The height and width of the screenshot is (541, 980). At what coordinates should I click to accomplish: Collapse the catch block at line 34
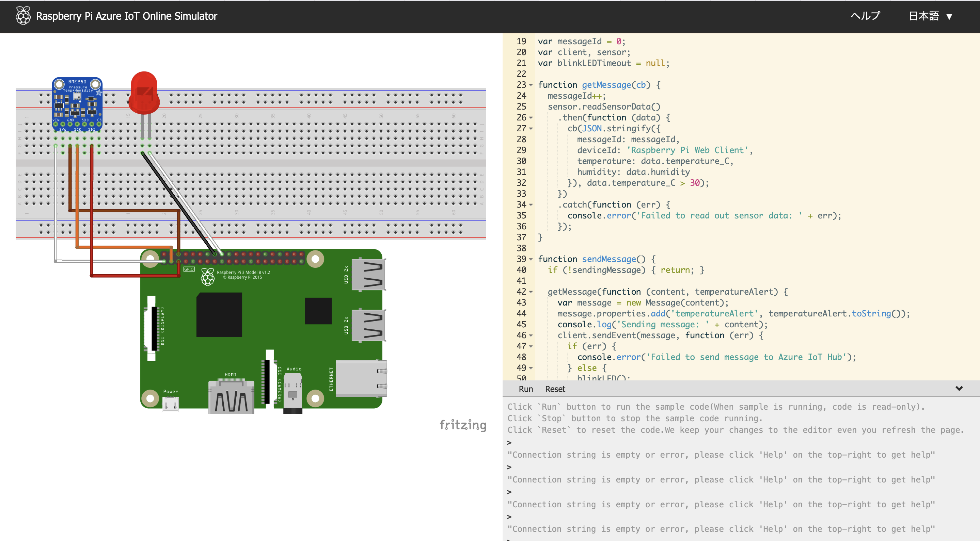coord(531,205)
